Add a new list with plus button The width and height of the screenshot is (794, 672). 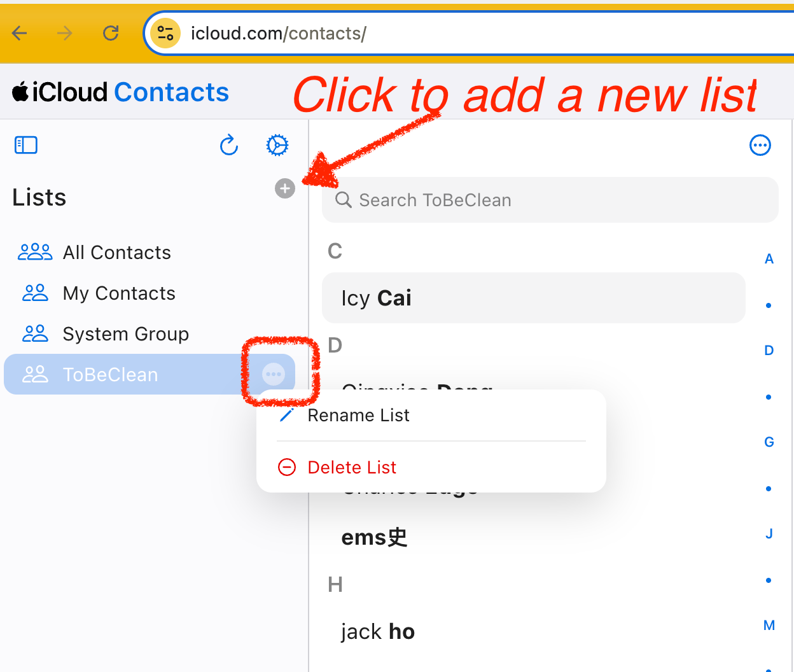[x=285, y=188]
